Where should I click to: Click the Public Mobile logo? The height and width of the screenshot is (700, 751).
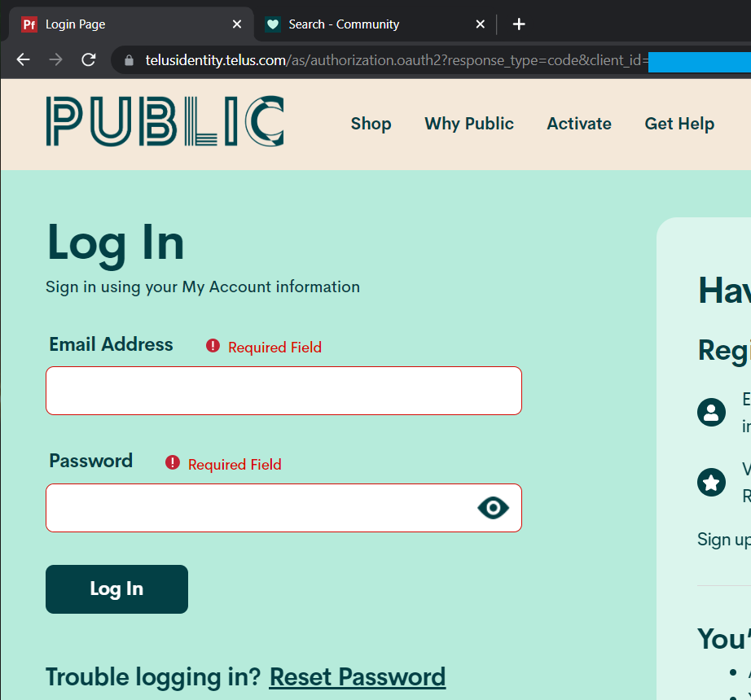(x=165, y=122)
